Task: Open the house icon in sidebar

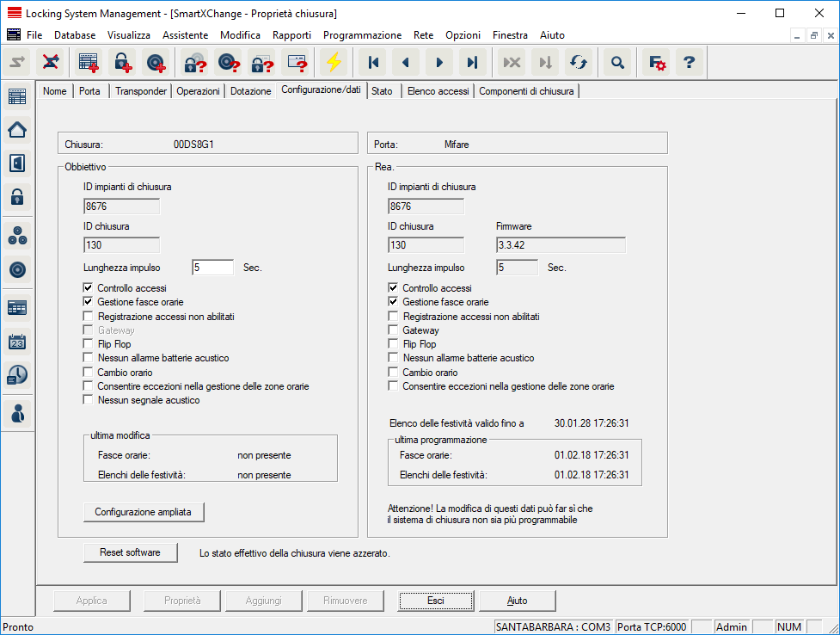Action: pos(17,130)
